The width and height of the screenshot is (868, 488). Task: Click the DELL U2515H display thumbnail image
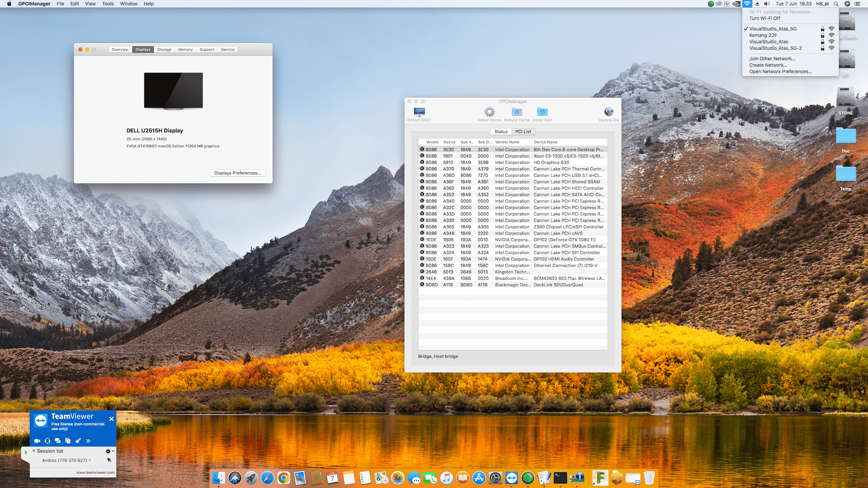coord(173,91)
